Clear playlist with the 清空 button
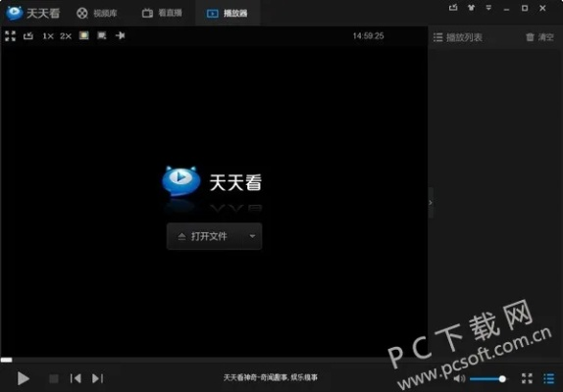 pos(540,37)
